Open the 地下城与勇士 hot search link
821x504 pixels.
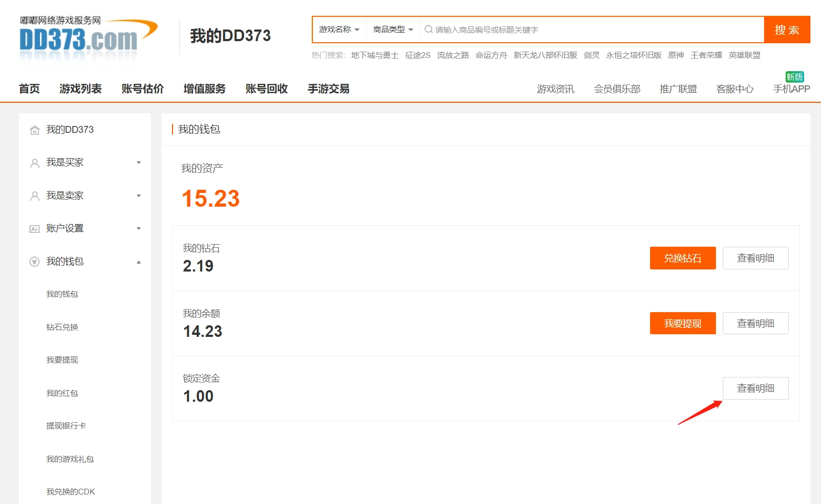[x=375, y=55]
